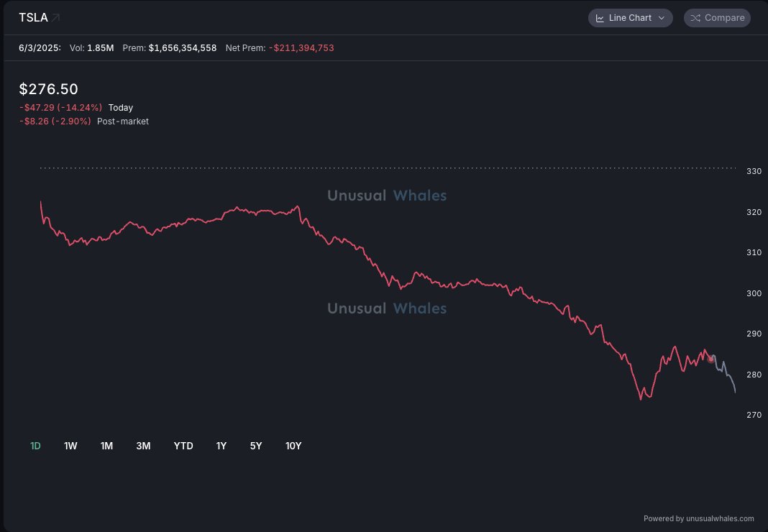
Task: Select the 1D time range tab
Action: pos(35,446)
